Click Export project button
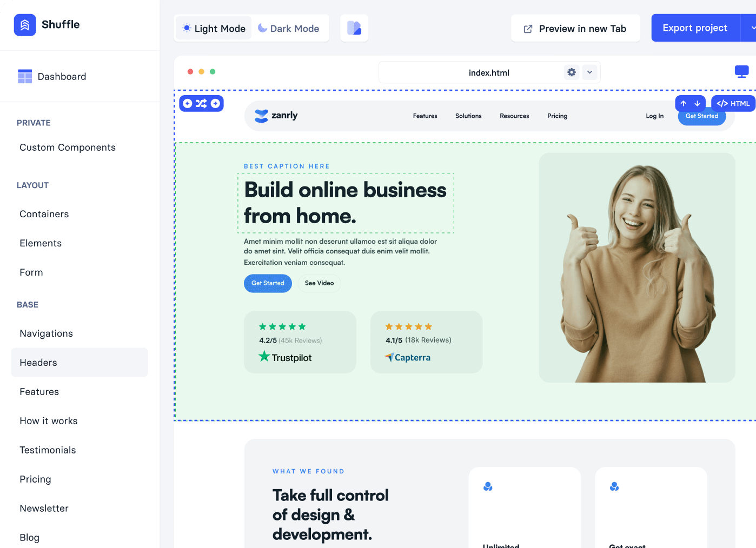 point(695,28)
